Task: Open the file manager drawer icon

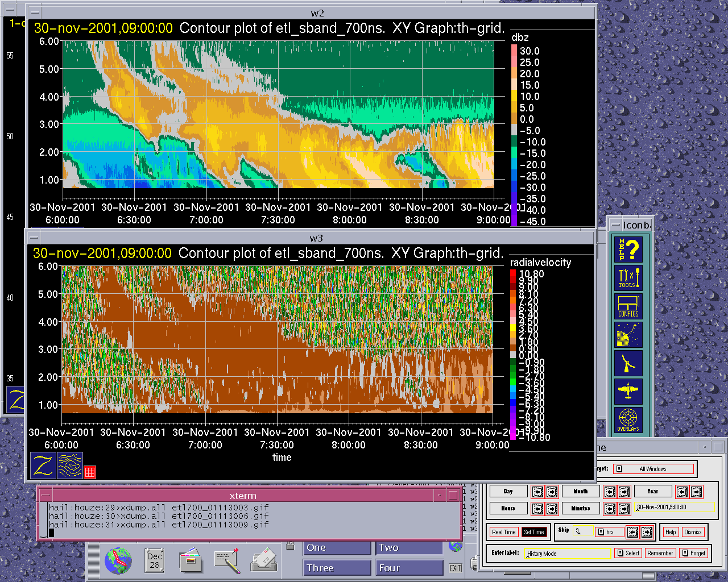Action: point(191,560)
